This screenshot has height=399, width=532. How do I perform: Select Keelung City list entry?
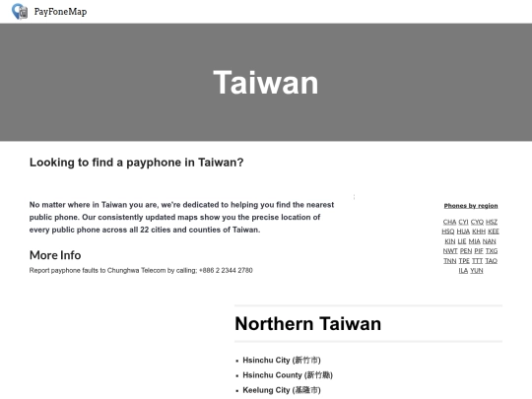point(282,390)
